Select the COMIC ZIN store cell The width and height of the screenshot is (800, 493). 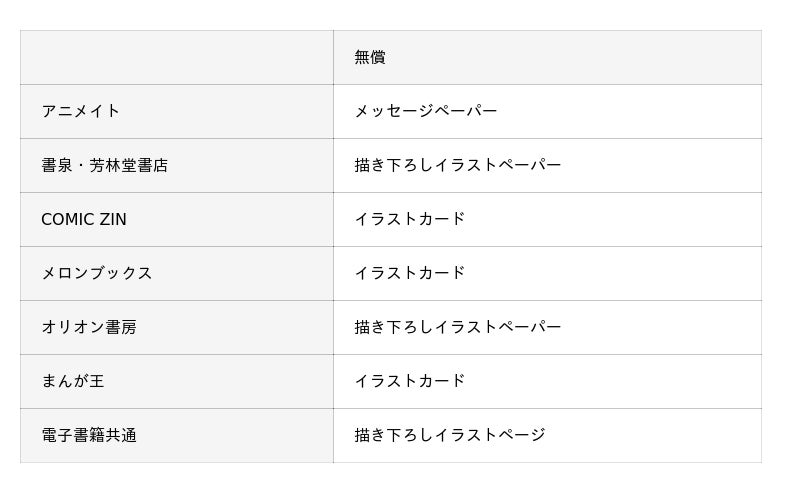[84, 220]
